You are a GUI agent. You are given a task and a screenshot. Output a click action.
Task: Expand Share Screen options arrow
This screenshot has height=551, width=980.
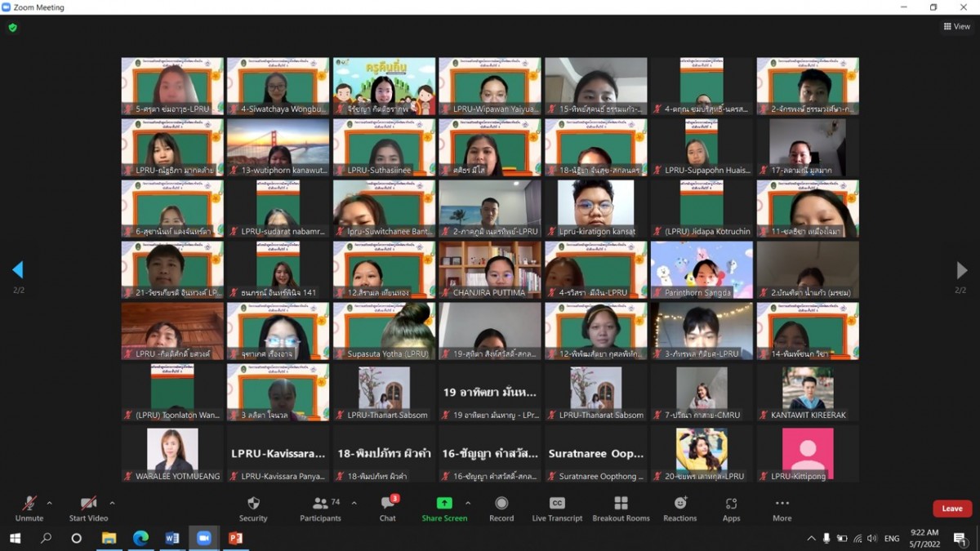[x=468, y=503]
